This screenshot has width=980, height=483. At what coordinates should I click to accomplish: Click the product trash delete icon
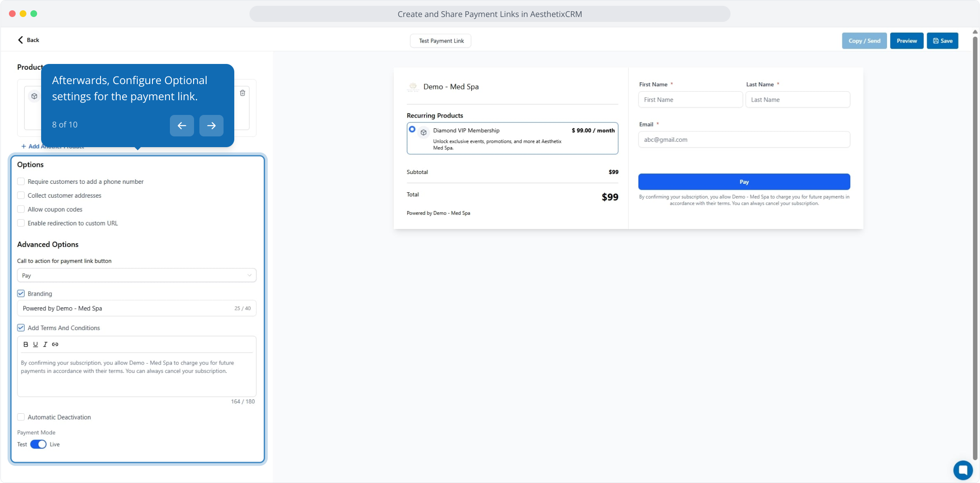point(242,93)
